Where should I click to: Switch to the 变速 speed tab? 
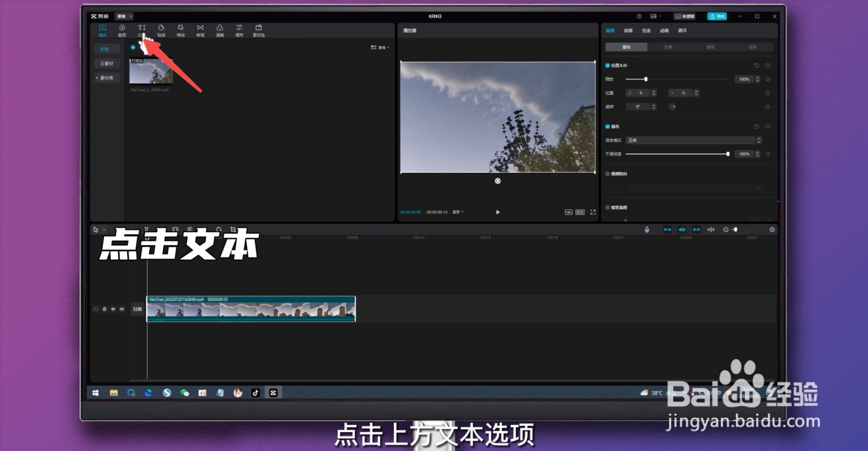[646, 31]
